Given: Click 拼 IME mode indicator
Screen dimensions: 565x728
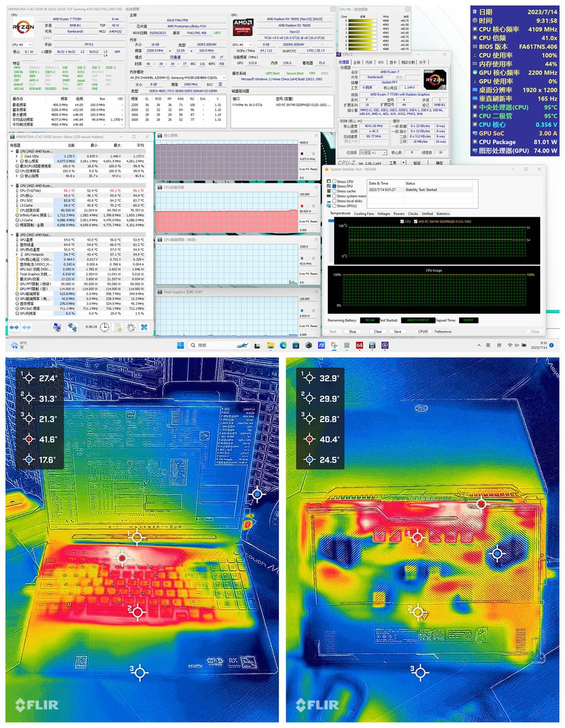Looking at the screenshot, I should (499, 345).
